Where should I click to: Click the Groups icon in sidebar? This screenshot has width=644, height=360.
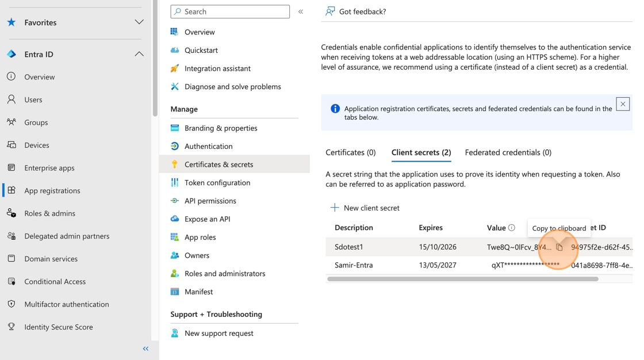click(11, 122)
